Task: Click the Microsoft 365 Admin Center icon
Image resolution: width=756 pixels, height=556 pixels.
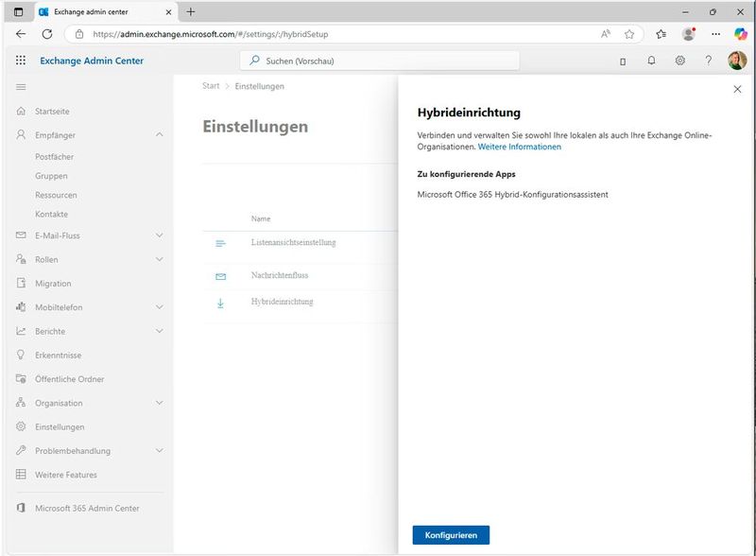Action: [21, 508]
